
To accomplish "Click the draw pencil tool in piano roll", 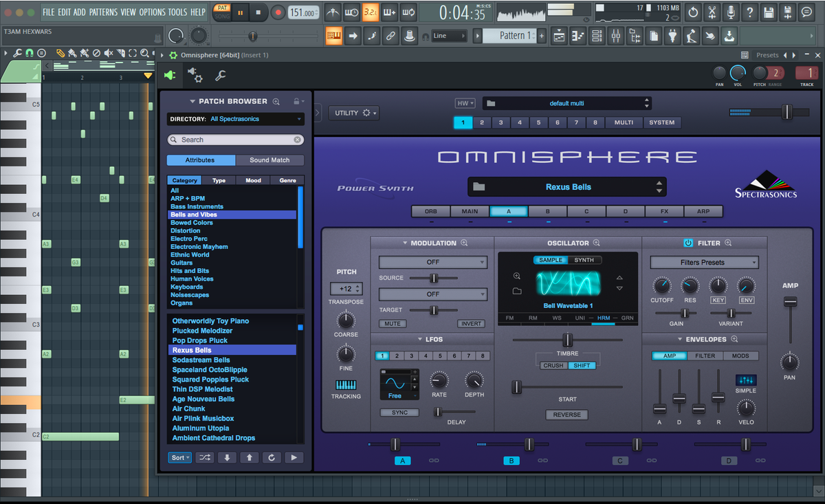I will coord(60,53).
